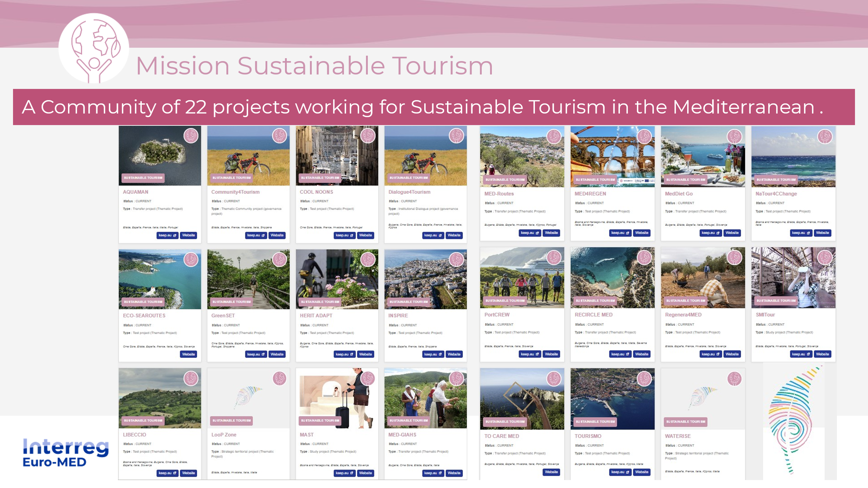The width and height of the screenshot is (868, 488).
Task: Open Website for TO CARE MED
Action: (551, 472)
